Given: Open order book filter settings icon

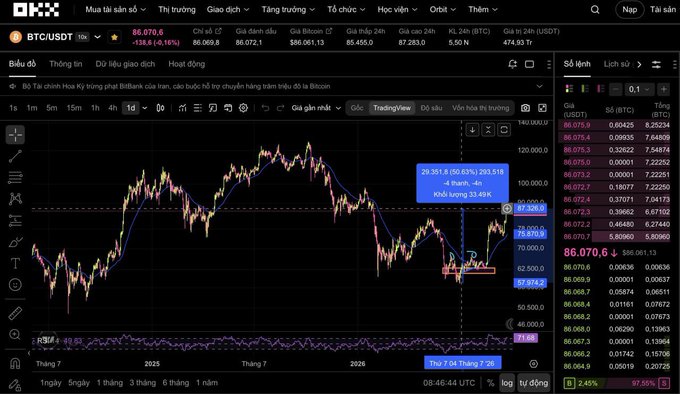Looking at the screenshot, I should [x=656, y=65].
